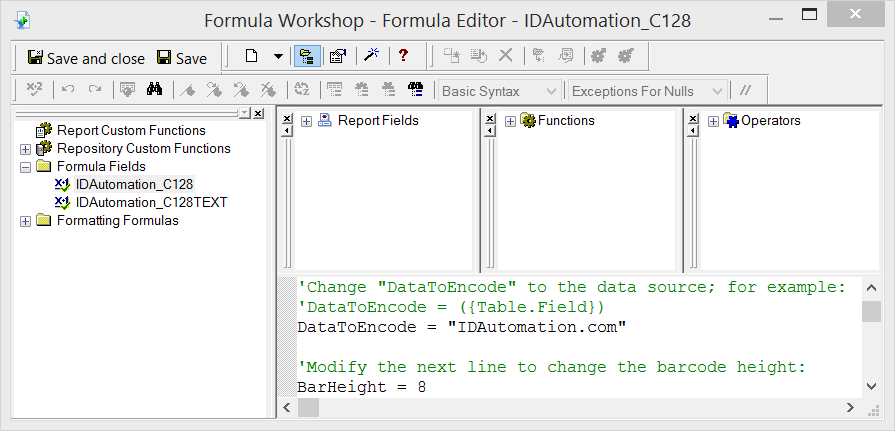The image size is (895, 431).
Task: Click the horizontal scrollbar thumb in the editor
Action: click(308, 407)
